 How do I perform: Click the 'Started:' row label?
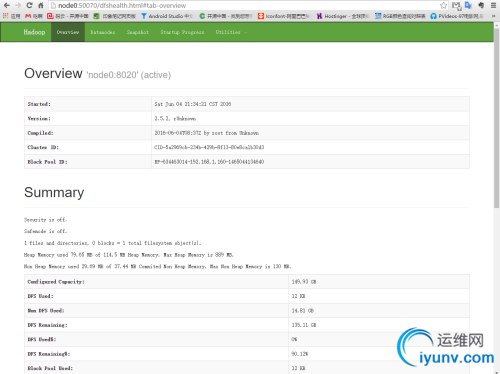(39, 104)
